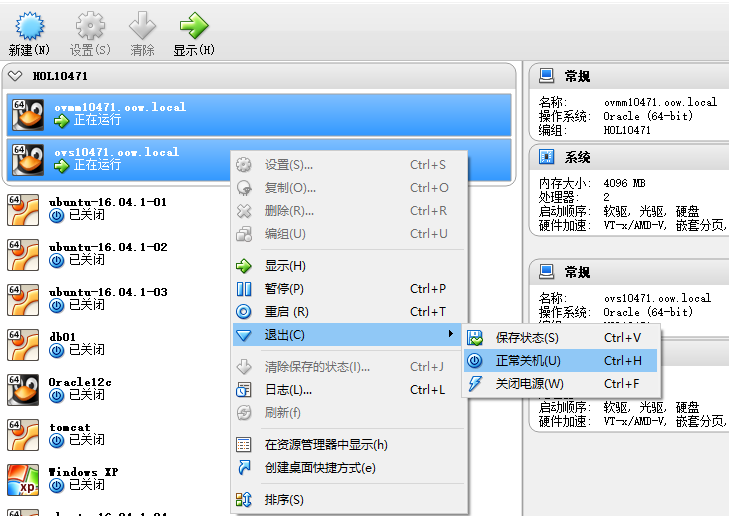Click the sheep clone icon beside 复制(O)...
729x516 pixels.
[244, 188]
